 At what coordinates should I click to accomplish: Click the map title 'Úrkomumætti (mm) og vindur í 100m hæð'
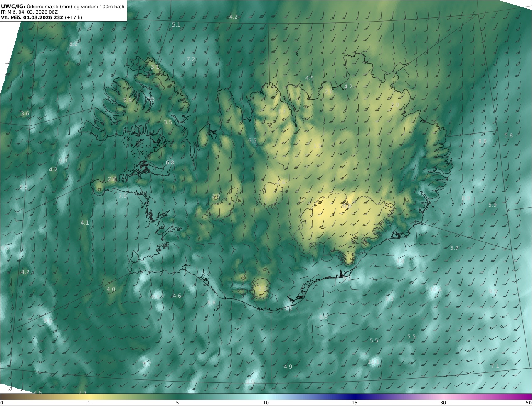(x=75, y=7)
